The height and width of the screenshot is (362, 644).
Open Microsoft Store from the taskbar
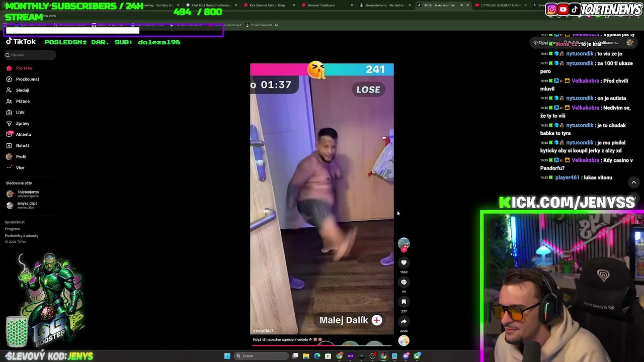[328, 356]
